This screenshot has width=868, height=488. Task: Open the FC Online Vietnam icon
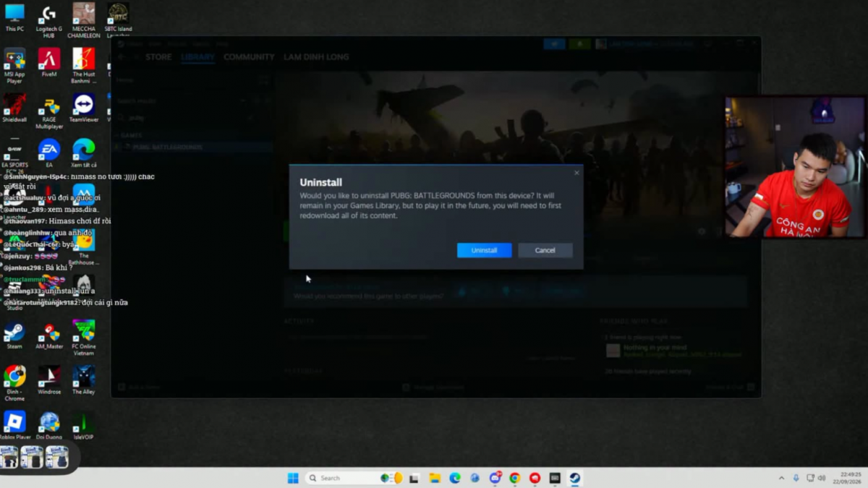(84, 338)
